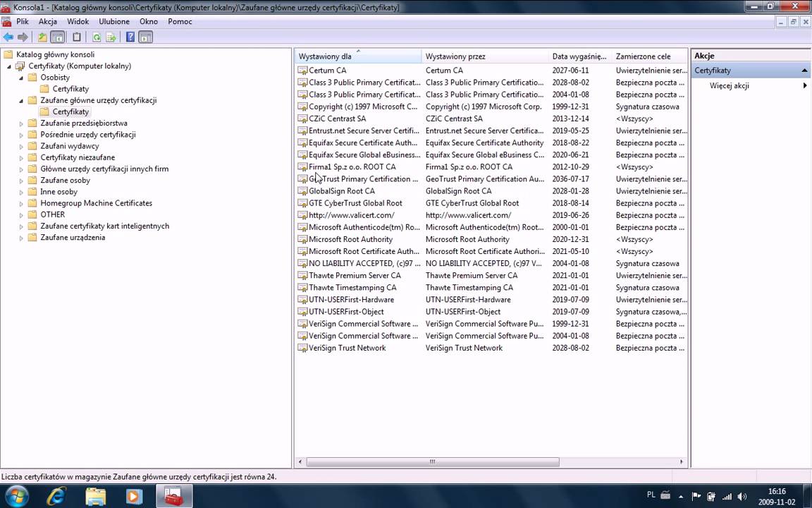This screenshot has width=812, height=508.
Task: Expand the Certyfikaty niezaufane node
Action: (x=21, y=157)
